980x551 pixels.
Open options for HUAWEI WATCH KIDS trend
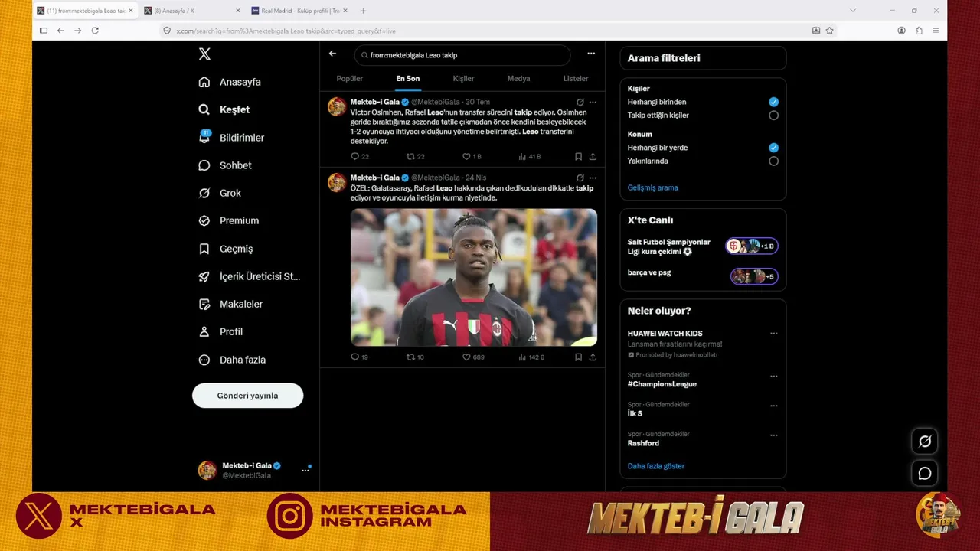773,334
